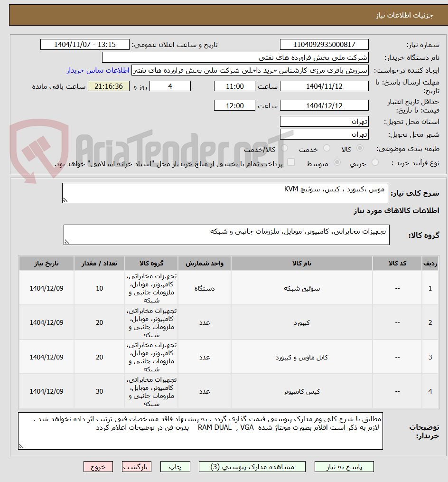Click the response deadline time 11:00

234,86
